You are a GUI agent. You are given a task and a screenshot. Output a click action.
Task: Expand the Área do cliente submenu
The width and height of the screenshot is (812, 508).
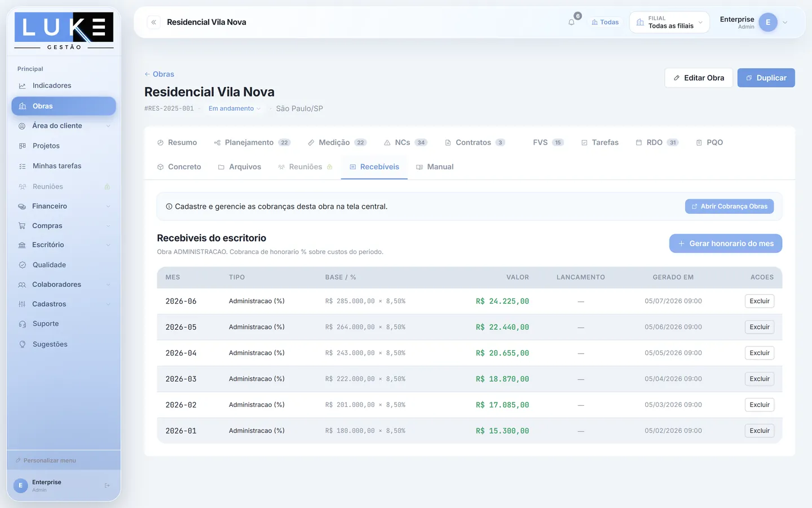click(63, 126)
